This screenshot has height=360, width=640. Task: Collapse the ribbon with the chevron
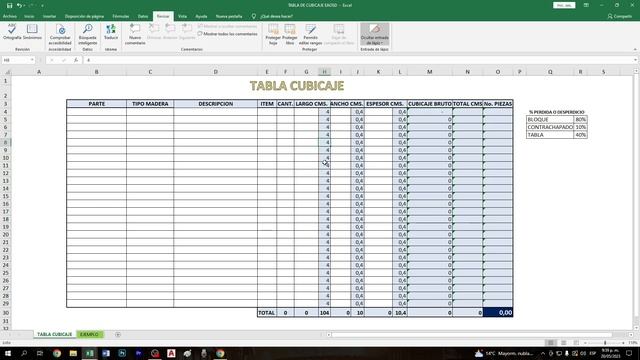click(x=635, y=49)
